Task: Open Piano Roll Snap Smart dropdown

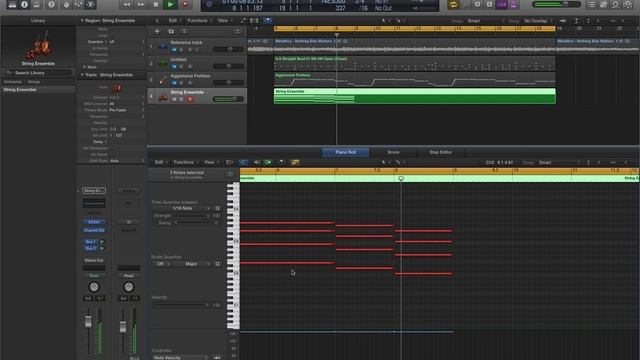Action: 557,162
